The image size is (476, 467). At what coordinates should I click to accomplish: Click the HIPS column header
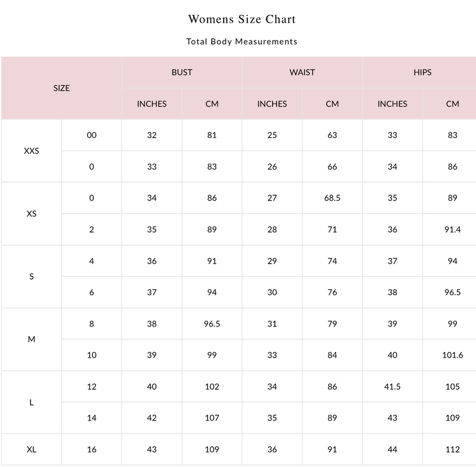click(x=422, y=72)
